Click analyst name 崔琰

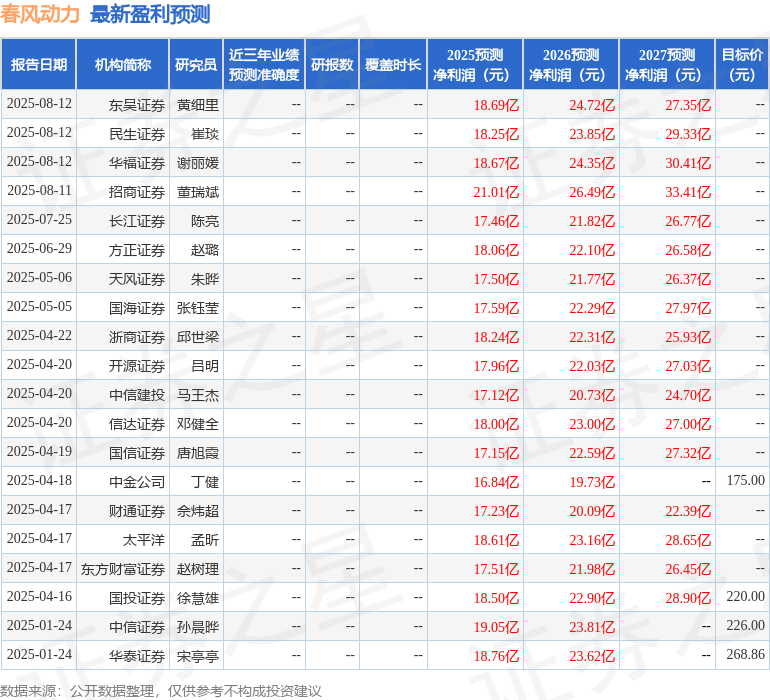[205, 134]
